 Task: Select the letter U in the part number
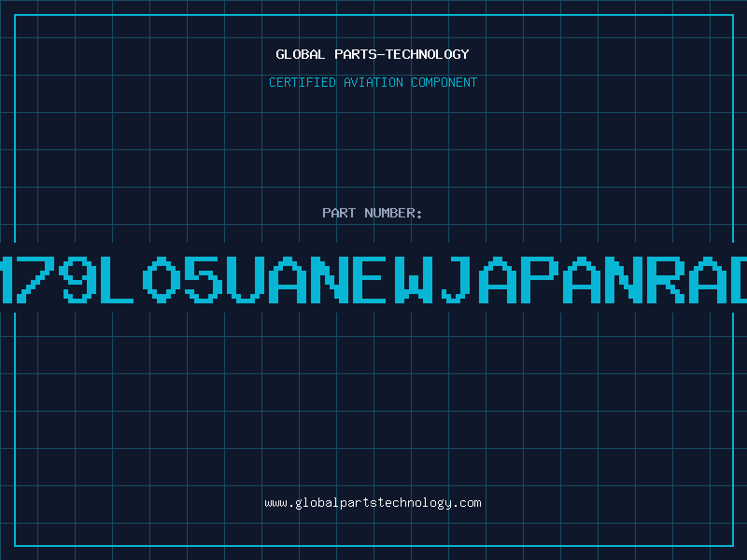click(x=246, y=279)
